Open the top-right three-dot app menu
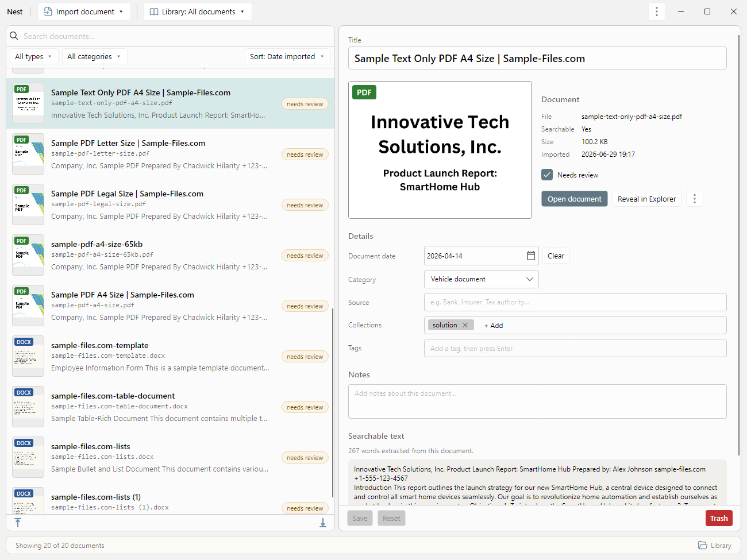The height and width of the screenshot is (560, 747). [657, 11]
